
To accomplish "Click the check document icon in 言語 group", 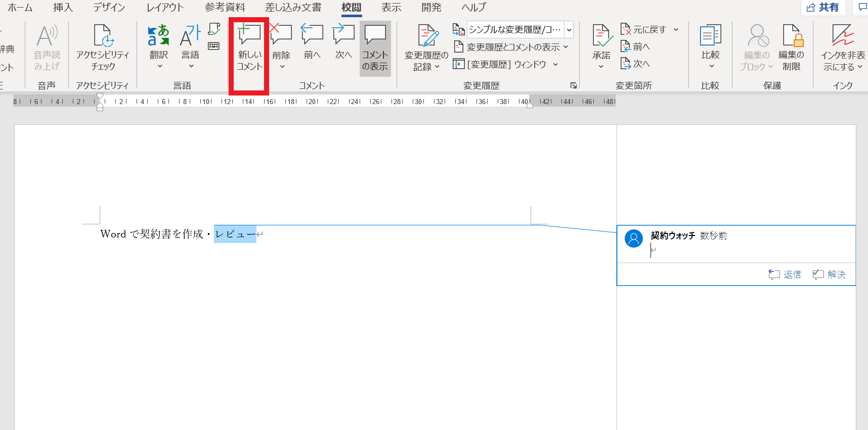I will point(214,29).
